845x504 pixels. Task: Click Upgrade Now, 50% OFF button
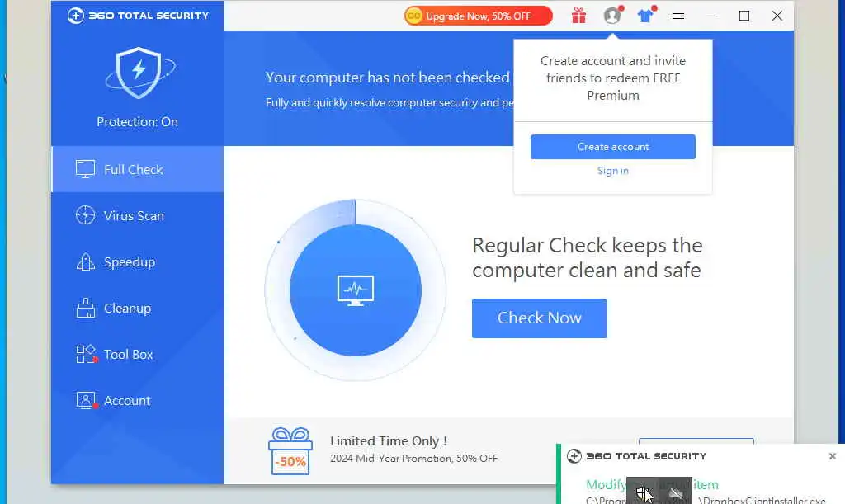coord(479,16)
